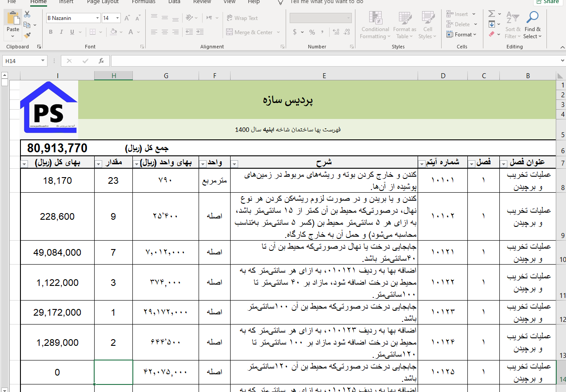Screen dimensions: 566x392
Task: Open filter dropdown for عنوان فصل column
Action: [x=504, y=164]
